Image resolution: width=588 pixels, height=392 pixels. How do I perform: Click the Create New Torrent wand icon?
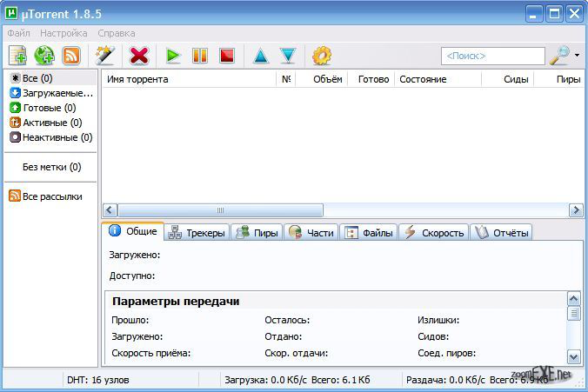(x=104, y=56)
